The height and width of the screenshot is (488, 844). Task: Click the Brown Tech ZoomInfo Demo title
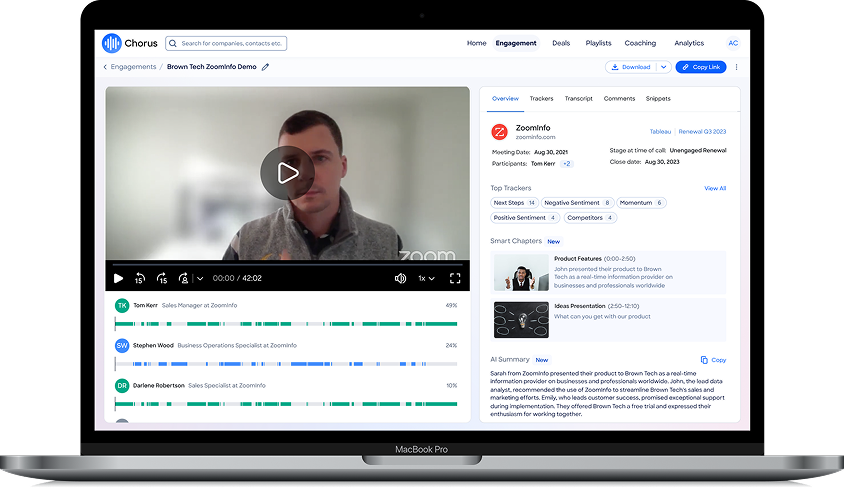pyautogui.click(x=212, y=67)
